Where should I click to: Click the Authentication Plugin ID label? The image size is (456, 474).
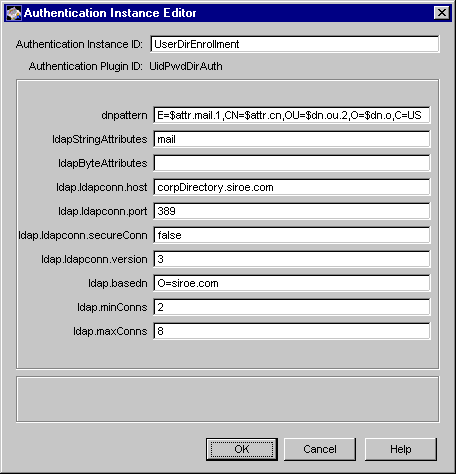pyautogui.click(x=86, y=66)
